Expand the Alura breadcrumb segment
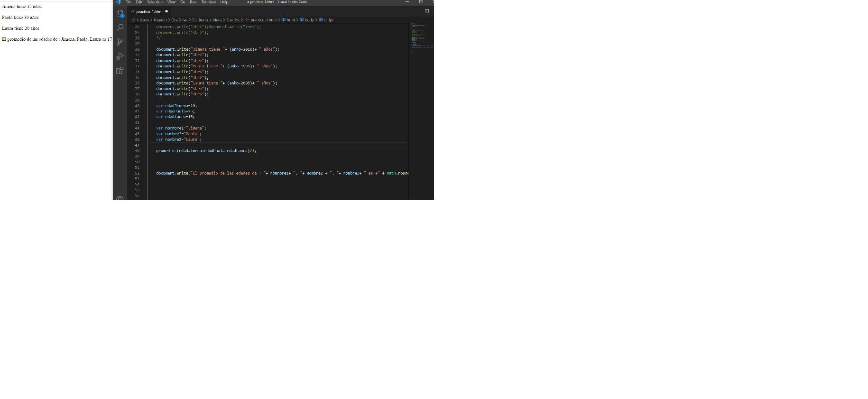The width and height of the screenshot is (868, 399). [x=217, y=20]
